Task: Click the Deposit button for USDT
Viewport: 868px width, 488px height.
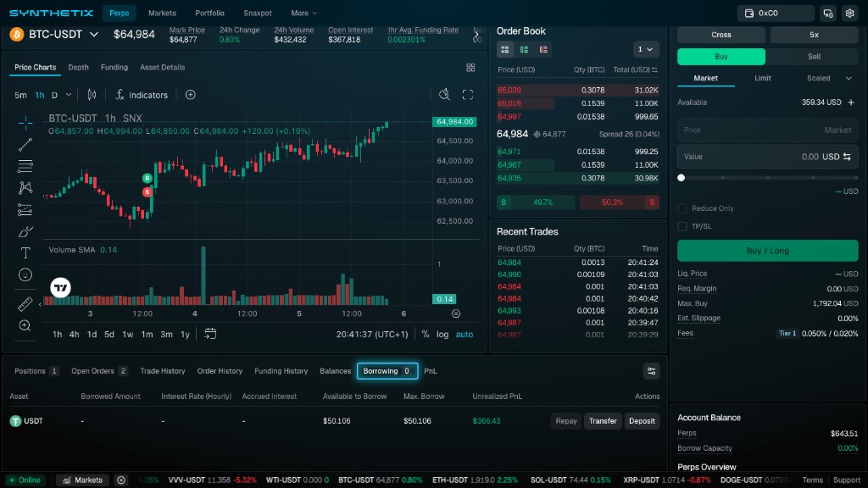Action: tap(643, 421)
